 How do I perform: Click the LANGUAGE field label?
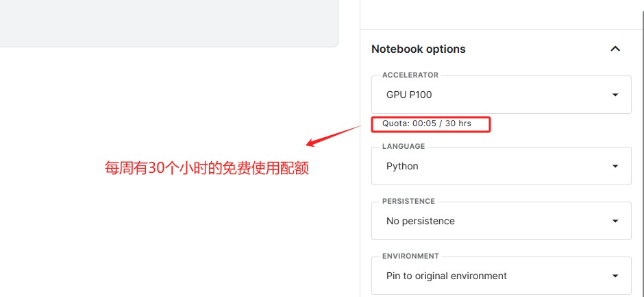click(x=404, y=146)
